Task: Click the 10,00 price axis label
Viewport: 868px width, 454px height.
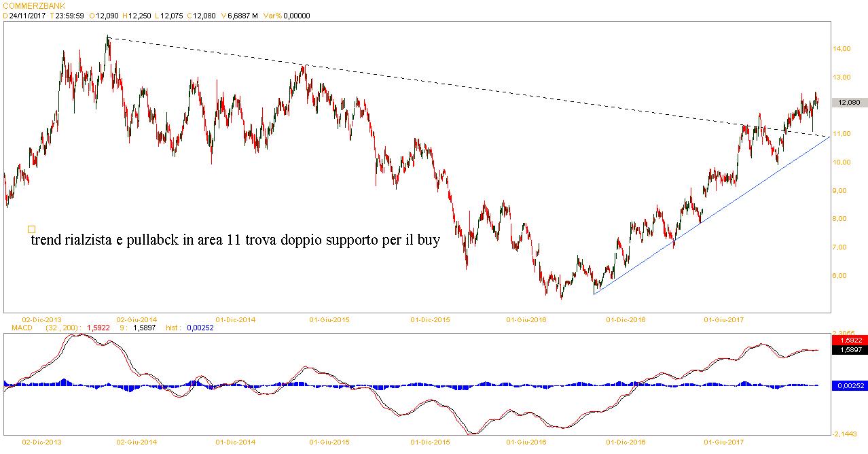Action: [x=842, y=162]
